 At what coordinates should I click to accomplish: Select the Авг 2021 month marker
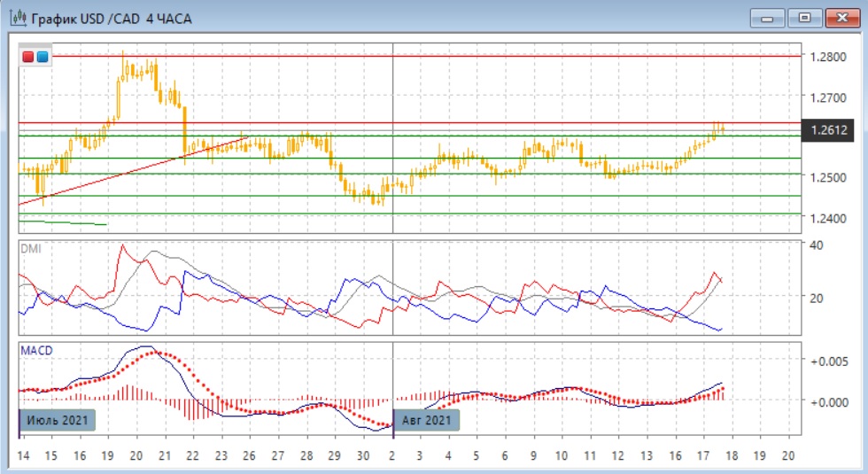click(428, 420)
